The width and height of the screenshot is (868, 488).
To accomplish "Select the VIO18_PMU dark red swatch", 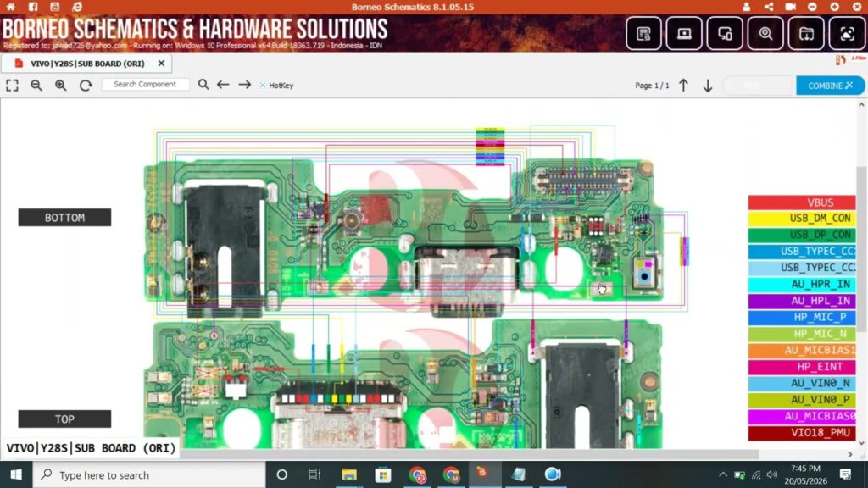I will [802, 433].
